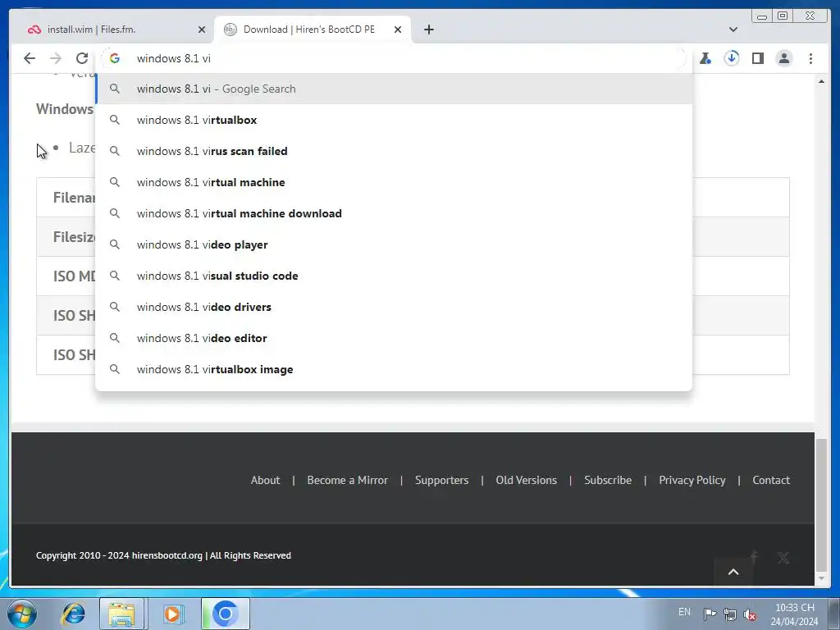Show downloads via the download icon
Viewport: 840px width, 630px height.
(731, 58)
